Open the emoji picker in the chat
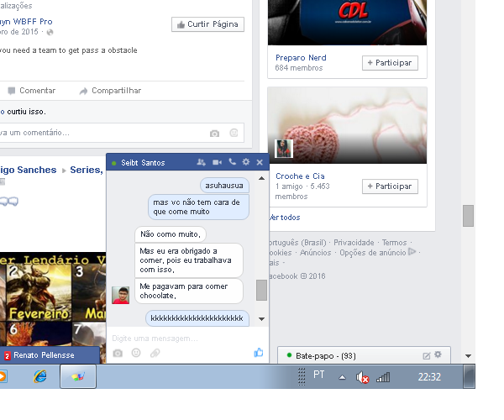The width and height of the screenshot is (504, 420). coord(136,353)
